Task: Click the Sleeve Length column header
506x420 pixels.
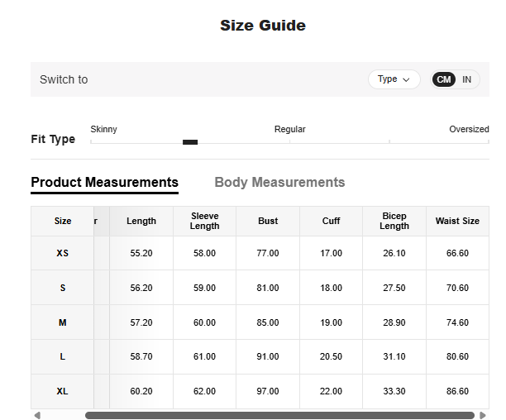Action: click(x=204, y=221)
